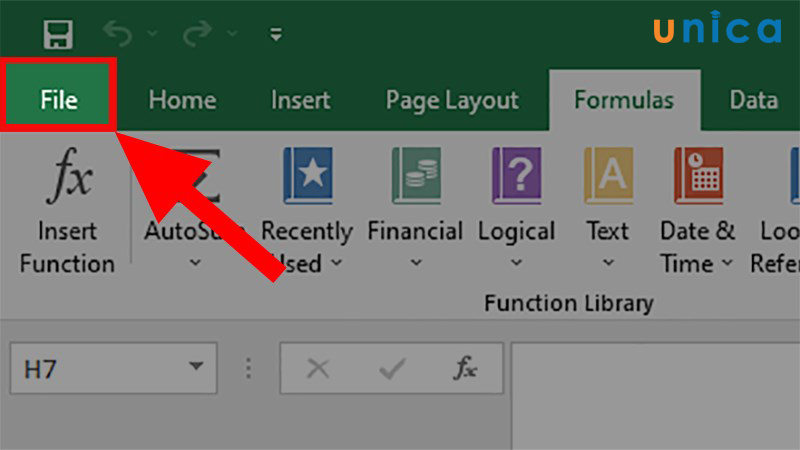
Task: Click the Function Library group label
Action: pos(568,304)
